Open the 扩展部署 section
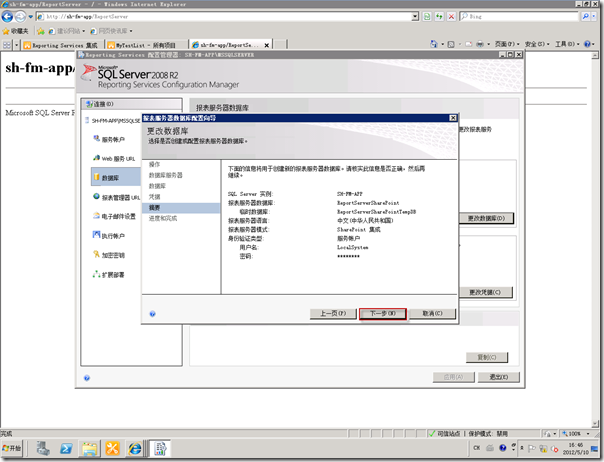This screenshot has height=462, width=604. (109, 274)
